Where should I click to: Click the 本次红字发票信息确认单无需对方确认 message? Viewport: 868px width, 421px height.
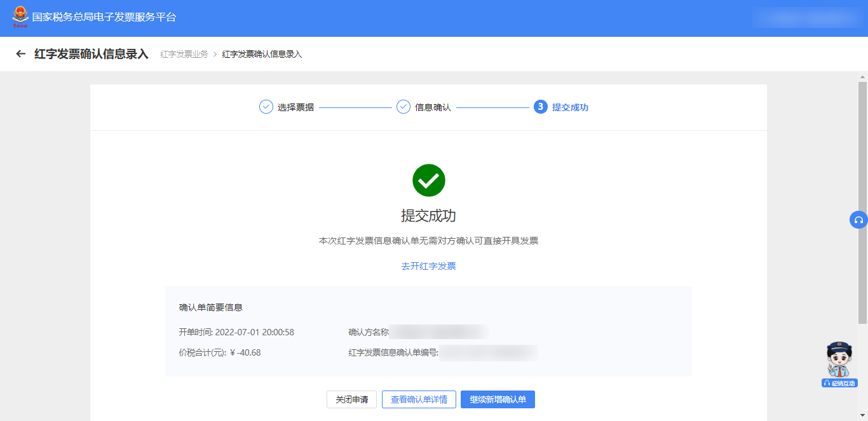[429, 241]
